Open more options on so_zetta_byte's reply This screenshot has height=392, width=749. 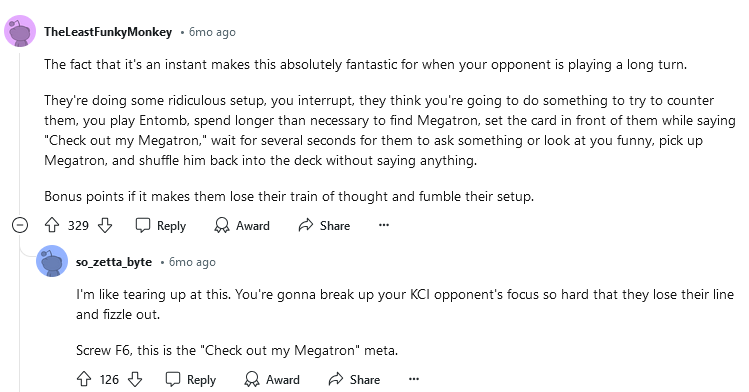[x=414, y=379]
